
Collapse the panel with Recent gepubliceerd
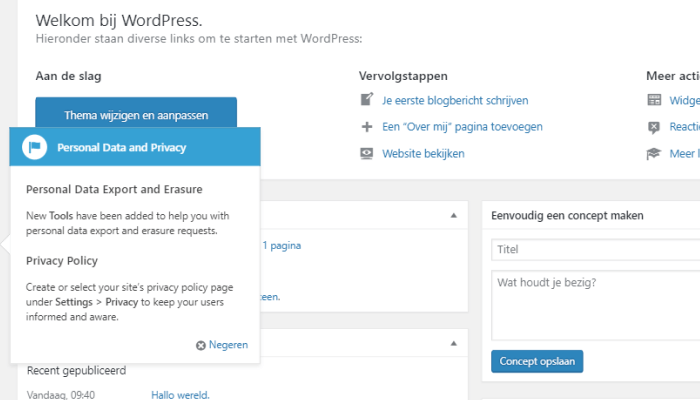[x=454, y=343]
